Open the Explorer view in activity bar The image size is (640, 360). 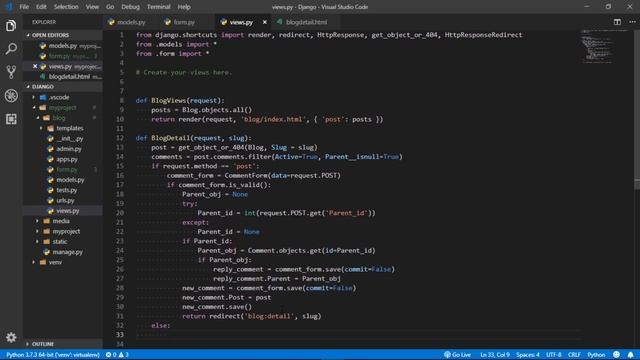11,26
